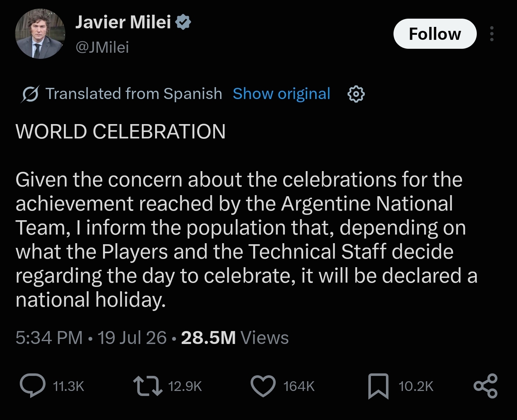Click the 5:34 PM timestamp

[49, 338]
